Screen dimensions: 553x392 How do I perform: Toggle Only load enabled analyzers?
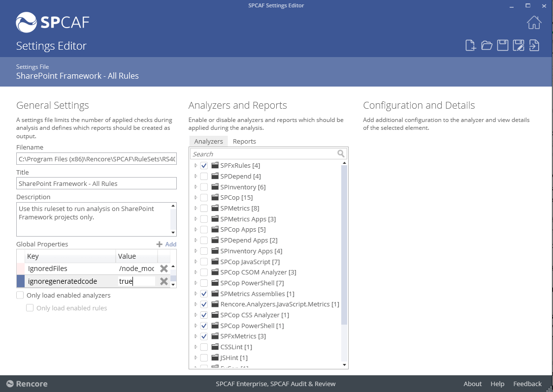pos(20,295)
